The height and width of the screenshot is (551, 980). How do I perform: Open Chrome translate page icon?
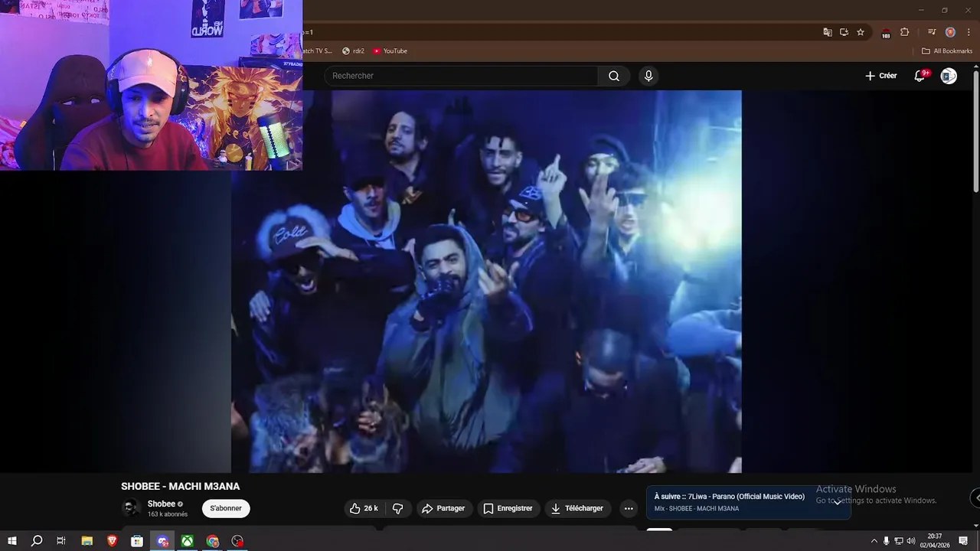pos(827,32)
